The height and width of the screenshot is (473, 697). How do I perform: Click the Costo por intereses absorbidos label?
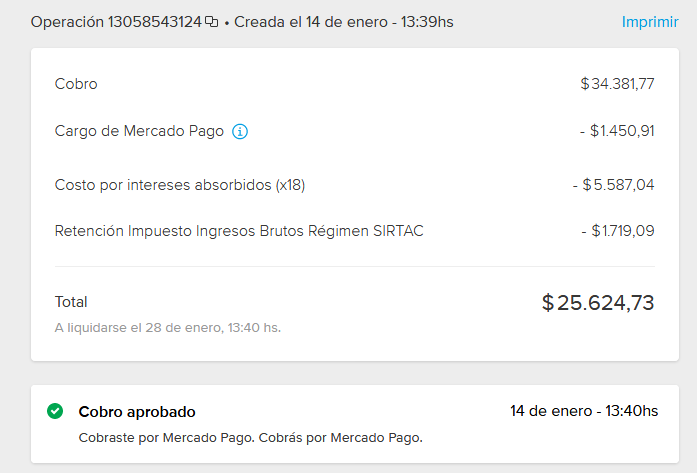coord(180,185)
